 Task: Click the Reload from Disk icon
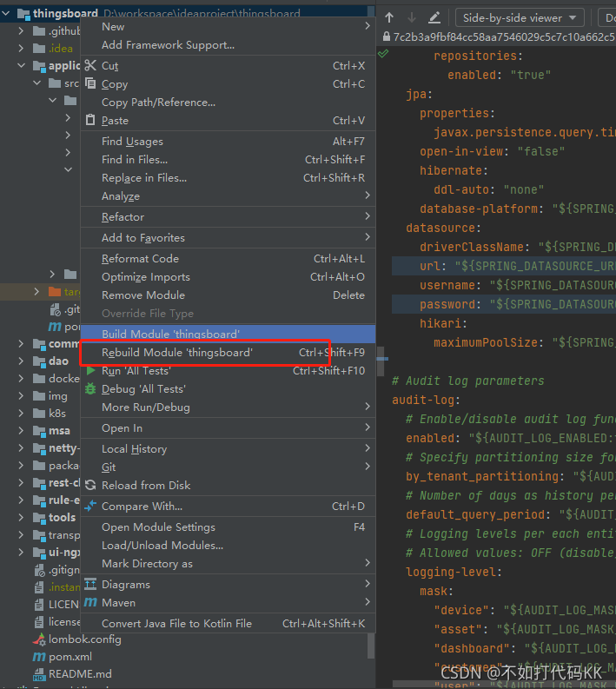(90, 485)
